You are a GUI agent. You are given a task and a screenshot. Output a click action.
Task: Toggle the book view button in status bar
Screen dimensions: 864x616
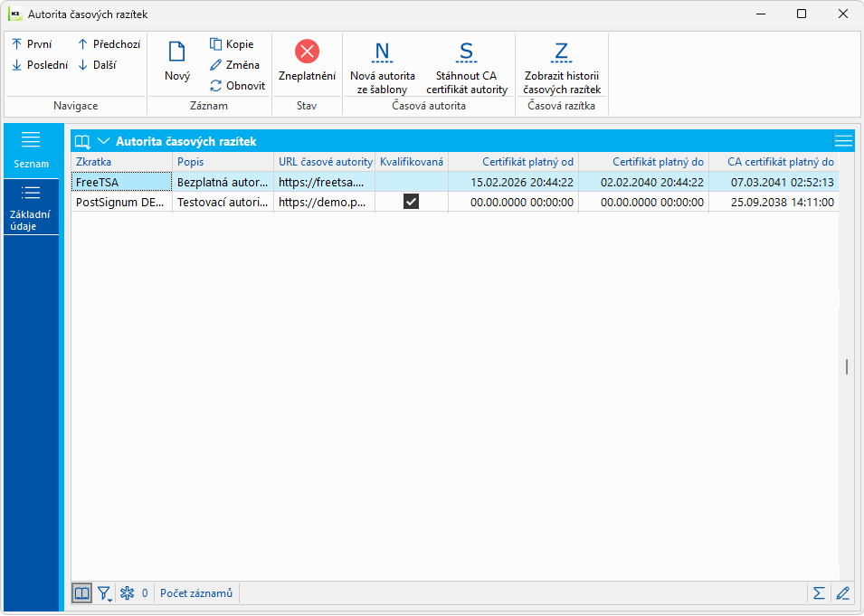tap(82, 592)
